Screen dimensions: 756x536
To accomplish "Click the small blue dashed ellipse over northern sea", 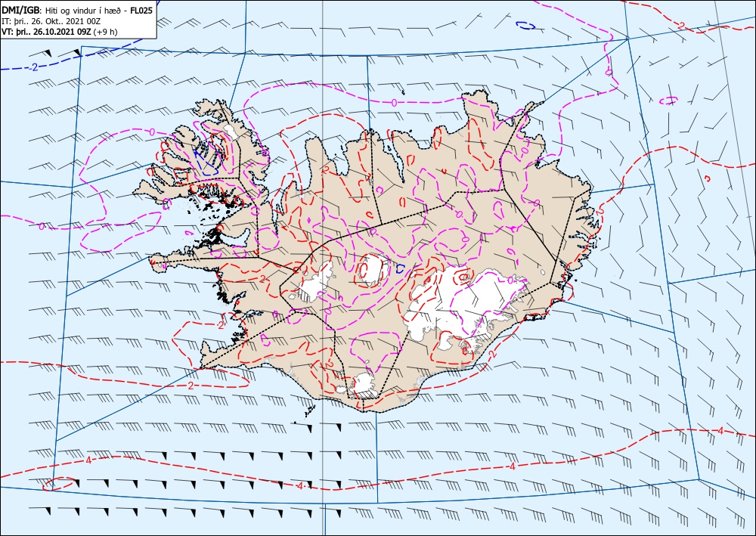I will pos(525,25).
